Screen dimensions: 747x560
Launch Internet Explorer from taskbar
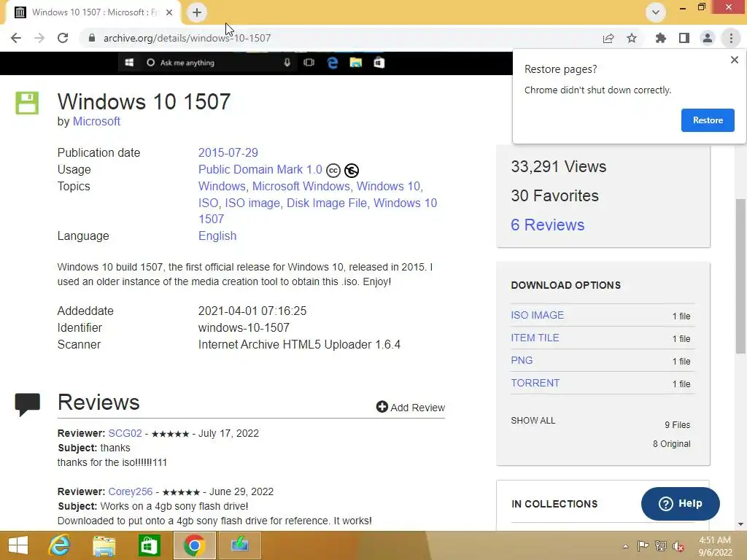(x=60, y=545)
